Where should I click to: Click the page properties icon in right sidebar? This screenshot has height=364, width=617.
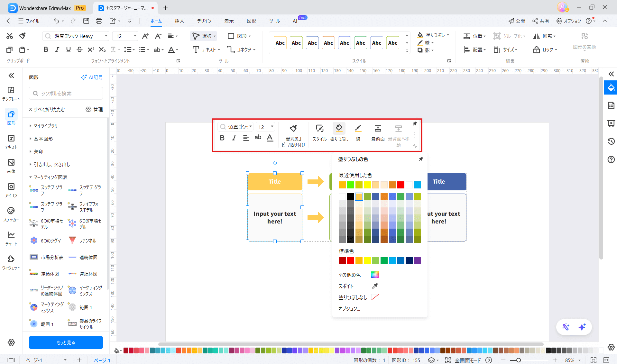coord(611,105)
